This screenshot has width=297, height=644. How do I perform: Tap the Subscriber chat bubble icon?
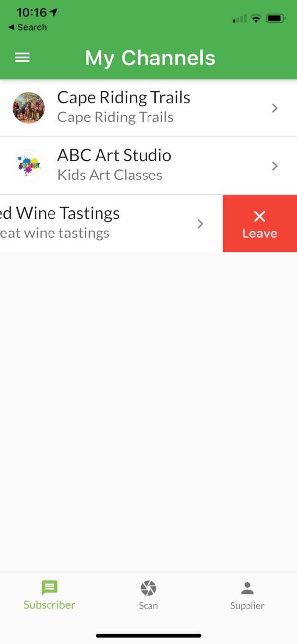point(49,588)
